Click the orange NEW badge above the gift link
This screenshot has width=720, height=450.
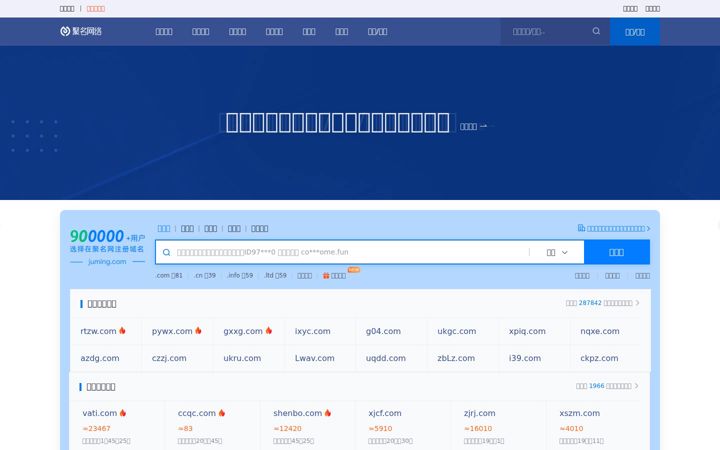coord(354,270)
